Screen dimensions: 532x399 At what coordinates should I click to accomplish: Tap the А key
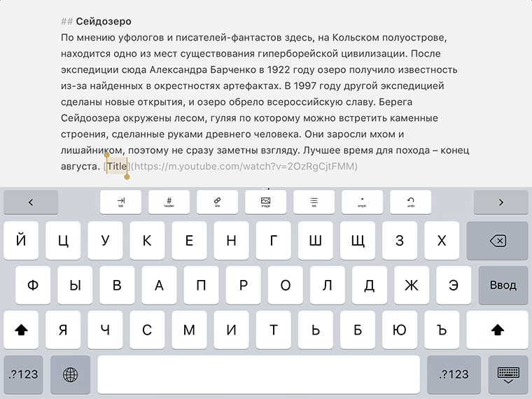[159, 286]
